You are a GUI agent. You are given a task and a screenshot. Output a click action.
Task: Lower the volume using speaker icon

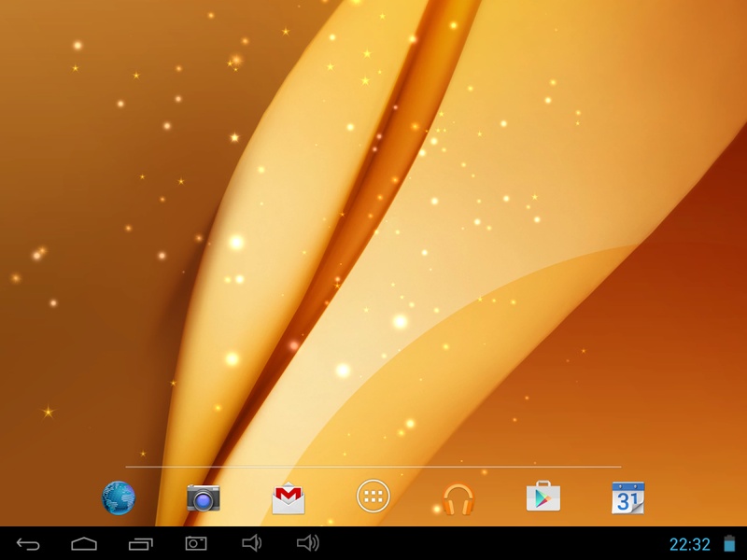point(251,543)
